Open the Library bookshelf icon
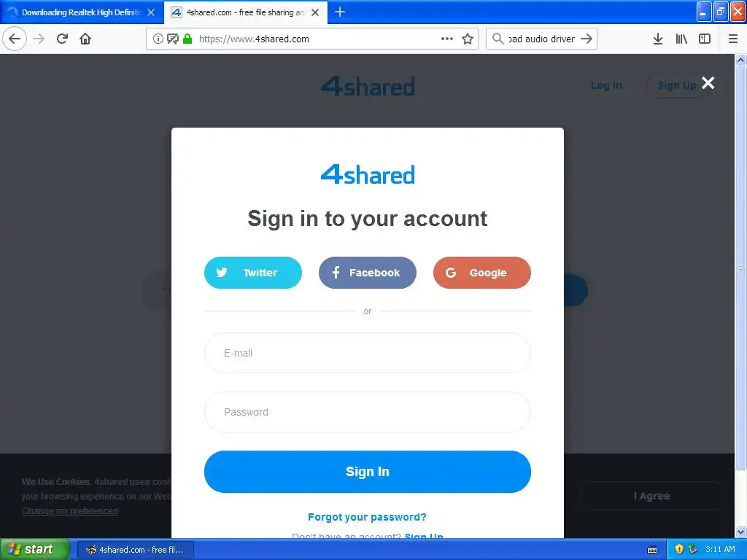Viewport: 747px width, 560px height. pos(681,39)
